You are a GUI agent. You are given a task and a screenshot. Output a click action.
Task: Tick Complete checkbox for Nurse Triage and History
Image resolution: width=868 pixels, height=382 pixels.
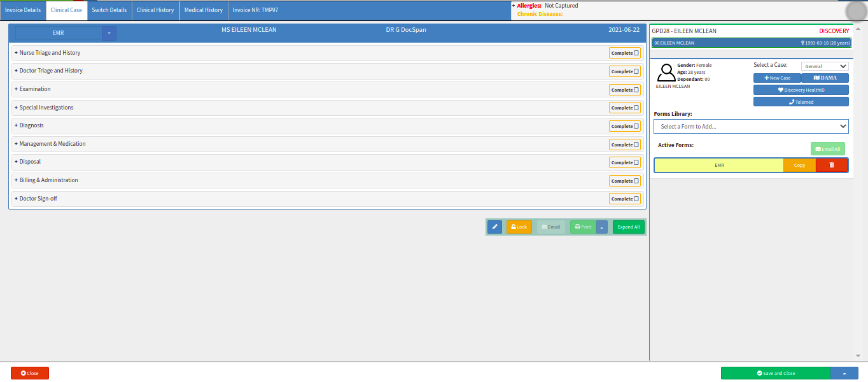tap(636, 53)
